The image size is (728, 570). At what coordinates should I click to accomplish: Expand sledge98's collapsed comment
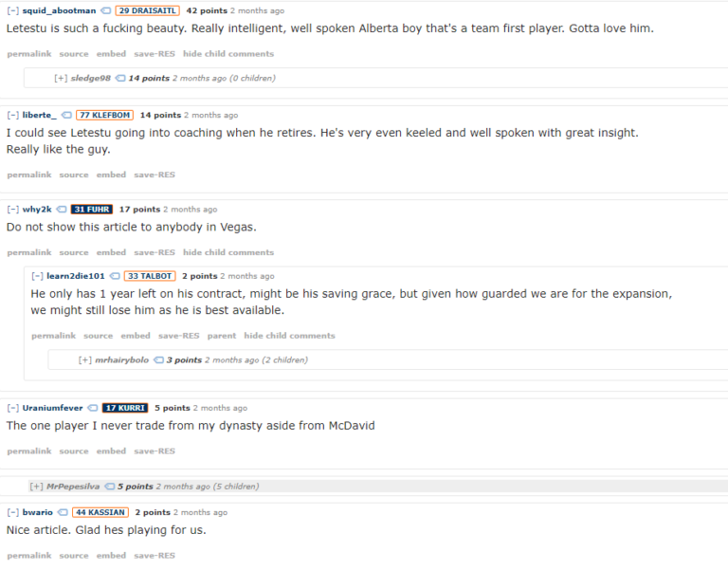pyautogui.click(x=61, y=79)
